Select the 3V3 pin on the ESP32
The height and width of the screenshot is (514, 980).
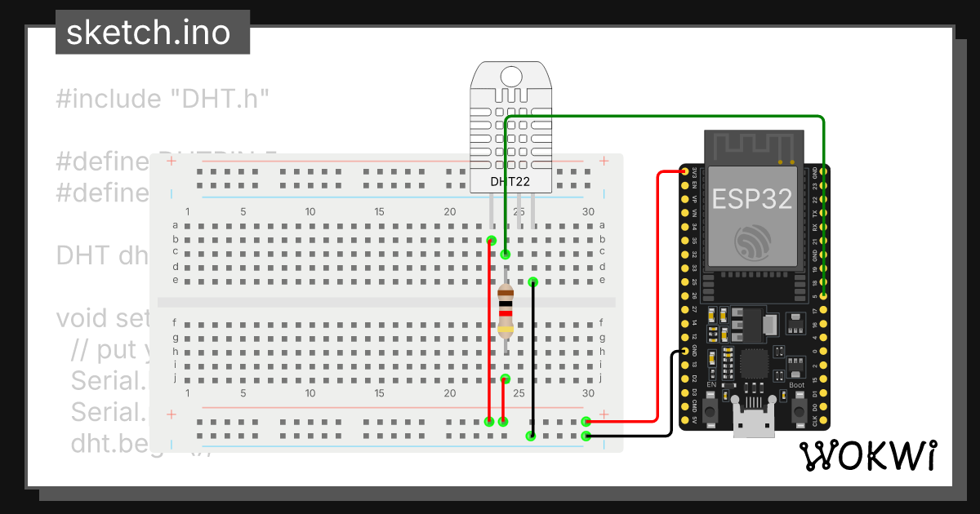click(684, 172)
